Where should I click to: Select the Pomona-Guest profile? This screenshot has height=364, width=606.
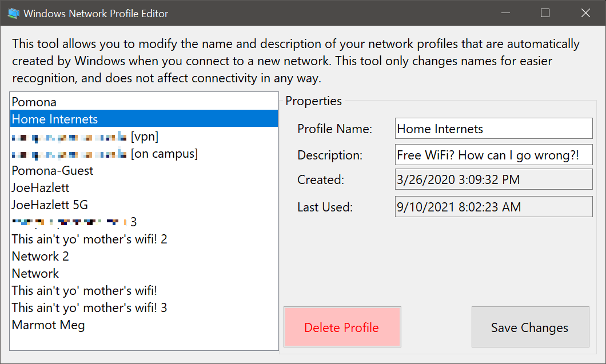pyautogui.click(x=53, y=171)
